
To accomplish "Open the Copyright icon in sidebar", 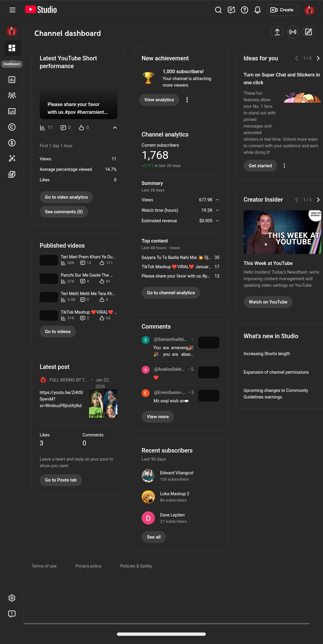I will 12,127.
